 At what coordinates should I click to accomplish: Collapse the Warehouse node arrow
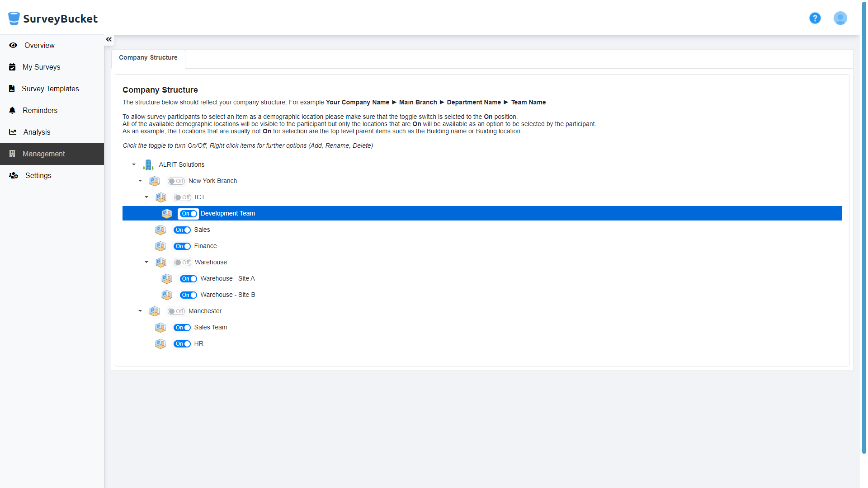click(146, 262)
